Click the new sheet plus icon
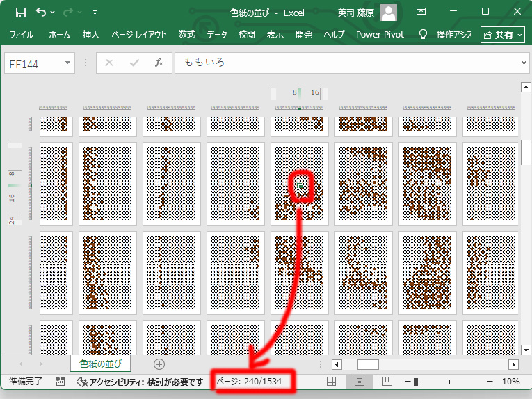532x399 pixels. pyautogui.click(x=159, y=364)
